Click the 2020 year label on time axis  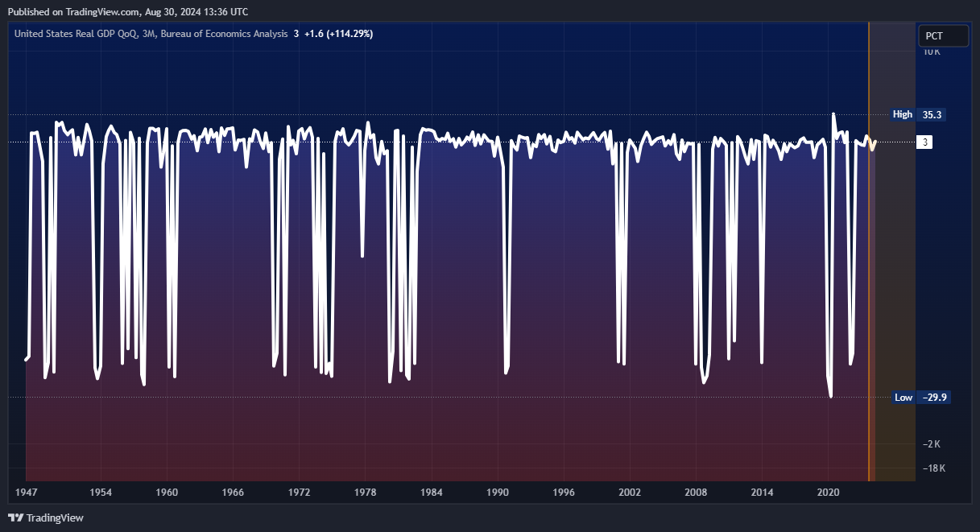pos(829,492)
